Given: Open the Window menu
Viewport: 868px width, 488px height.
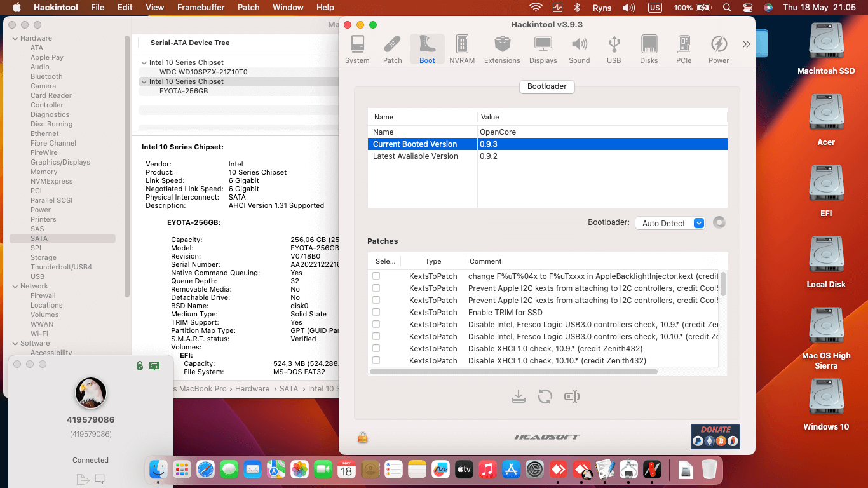Looking at the screenshot, I should pyautogui.click(x=288, y=8).
